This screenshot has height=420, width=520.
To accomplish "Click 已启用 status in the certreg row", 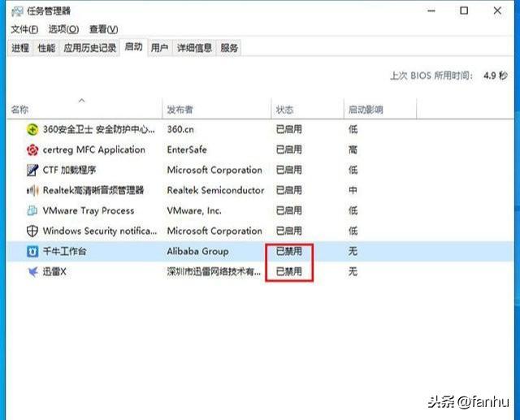I will 289,149.
